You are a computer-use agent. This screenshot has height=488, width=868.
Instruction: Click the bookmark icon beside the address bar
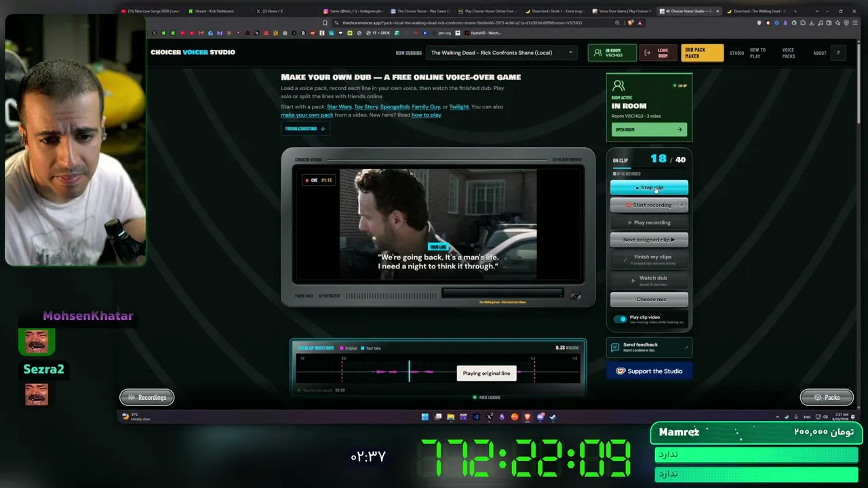click(x=325, y=22)
